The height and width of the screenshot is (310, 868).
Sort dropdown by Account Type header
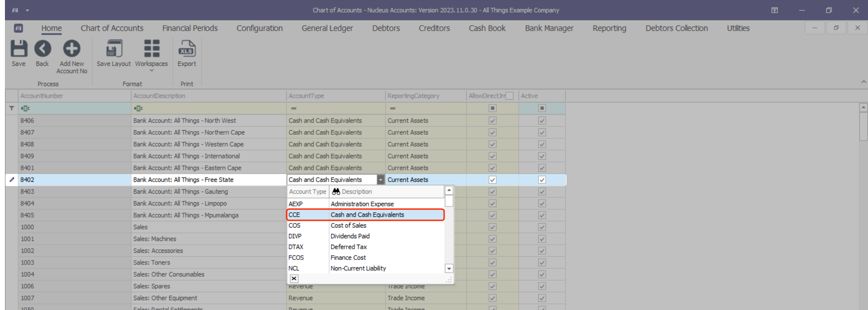point(308,191)
